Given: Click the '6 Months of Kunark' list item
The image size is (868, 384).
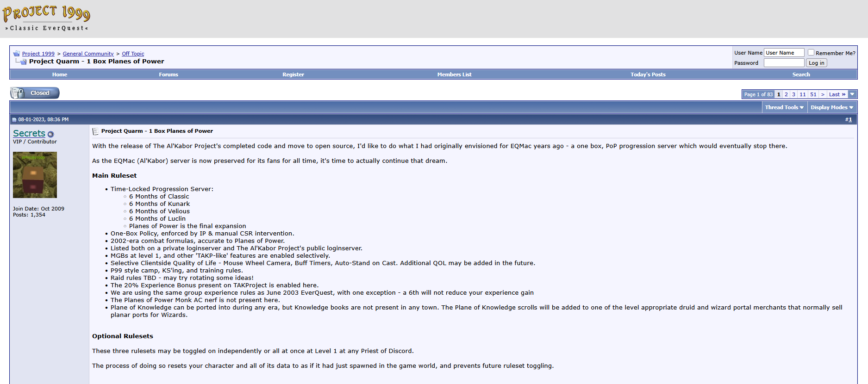Looking at the screenshot, I should pos(160,204).
